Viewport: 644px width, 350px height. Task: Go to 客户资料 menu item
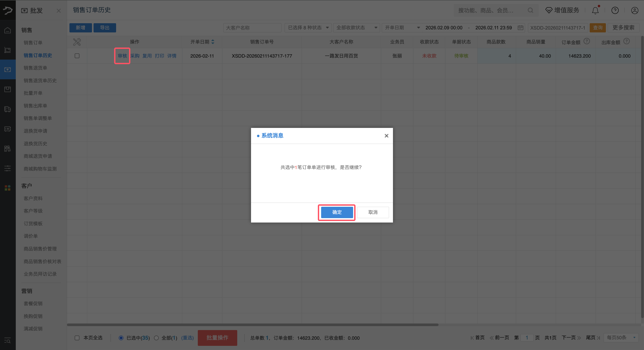point(33,198)
